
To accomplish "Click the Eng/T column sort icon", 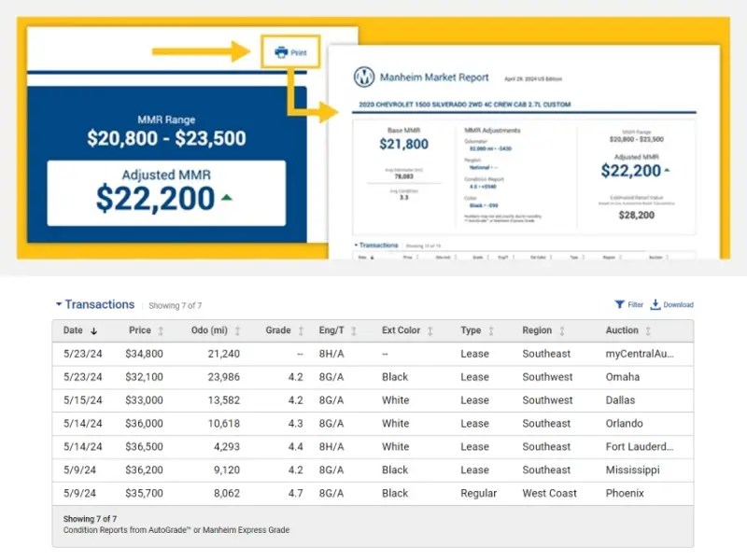I will [x=357, y=331].
